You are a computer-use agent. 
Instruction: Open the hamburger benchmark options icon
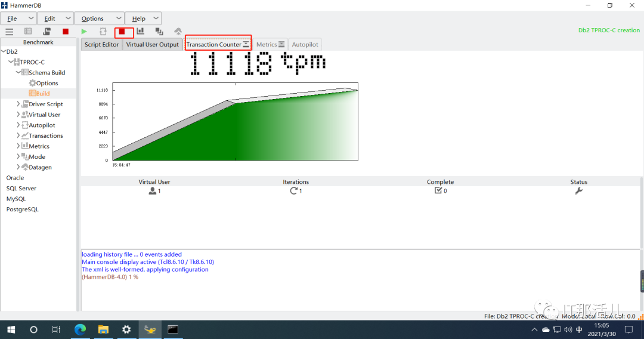point(9,32)
